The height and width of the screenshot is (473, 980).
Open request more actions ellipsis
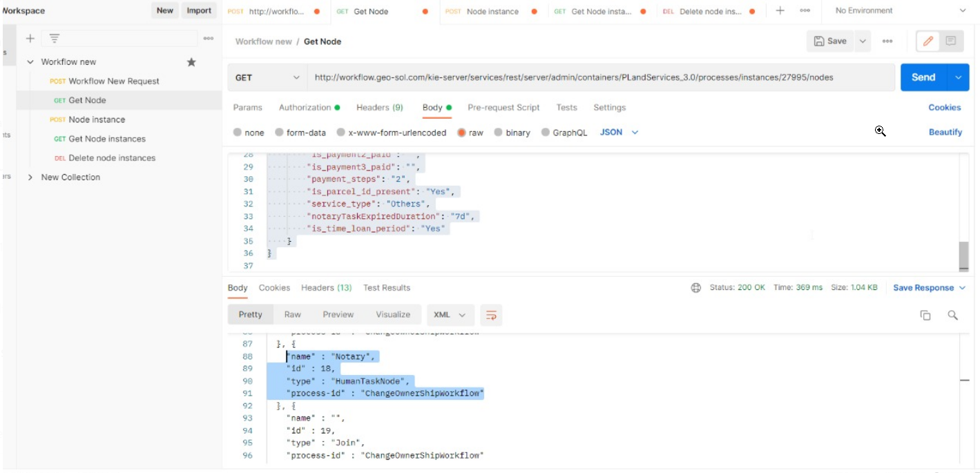(887, 41)
